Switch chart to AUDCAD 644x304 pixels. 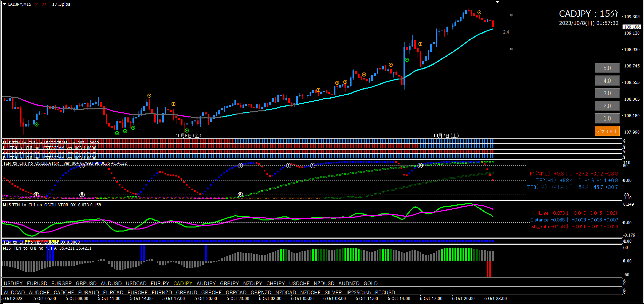pyautogui.click(x=14, y=293)
